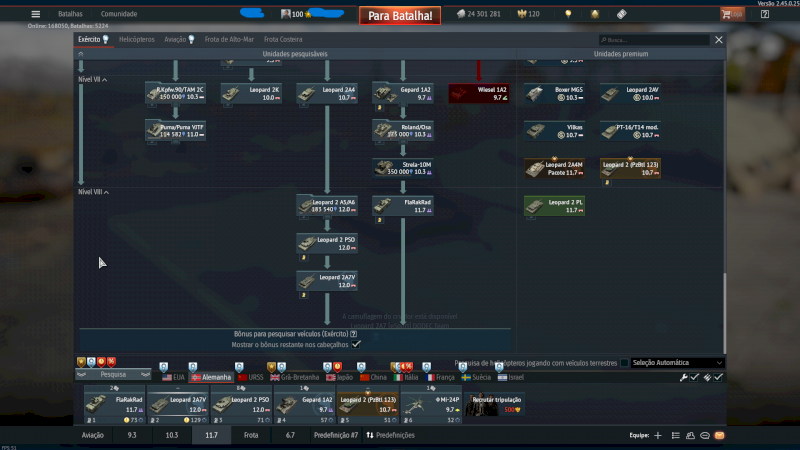800x450 pixels.
Task: Click the shop cart icon
Action: tap(728, 14)
